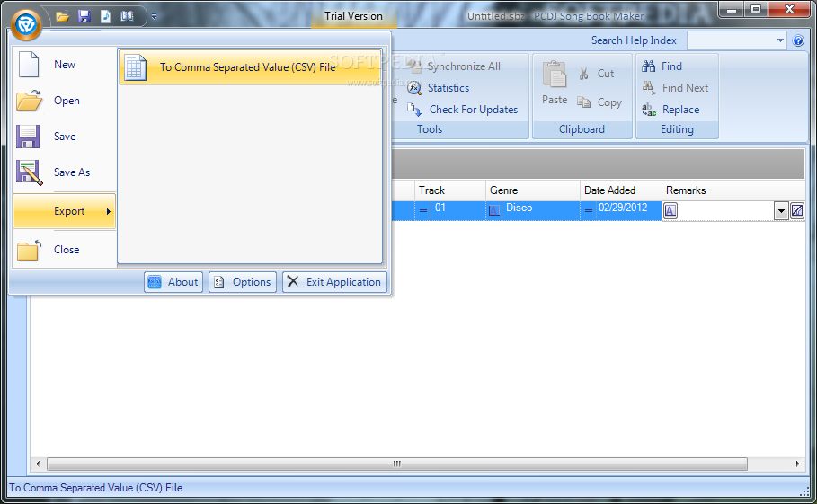Click Exit Application button
The width and height of the screenshot is (817, 504).
pyautogui.click(x=334, y=282)
